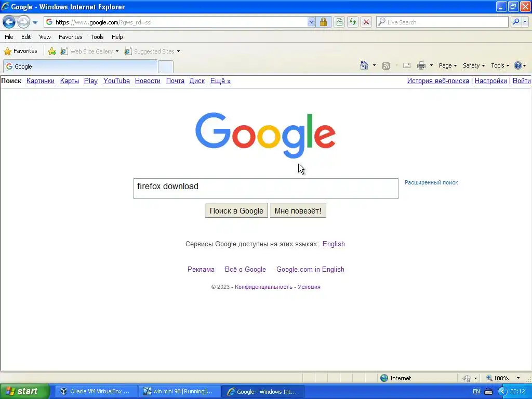Screen dimensions: 532x399
Task: Switch language via English link
Action: coord(334,244)
